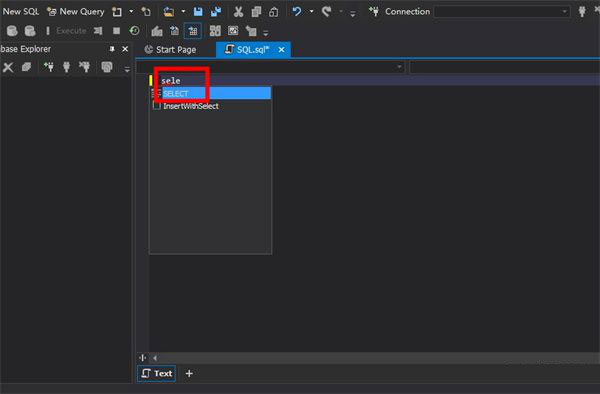
Task: Click the green refresh circle icon
Action: pos(134,31)
